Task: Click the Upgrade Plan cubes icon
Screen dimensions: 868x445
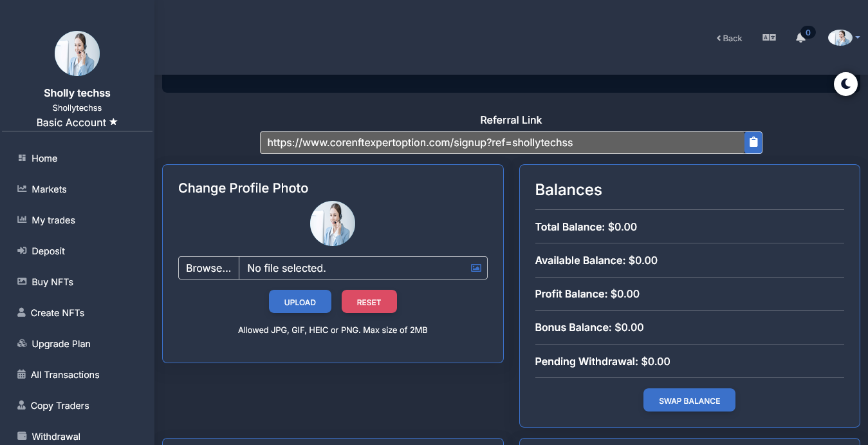Action: 22,344
